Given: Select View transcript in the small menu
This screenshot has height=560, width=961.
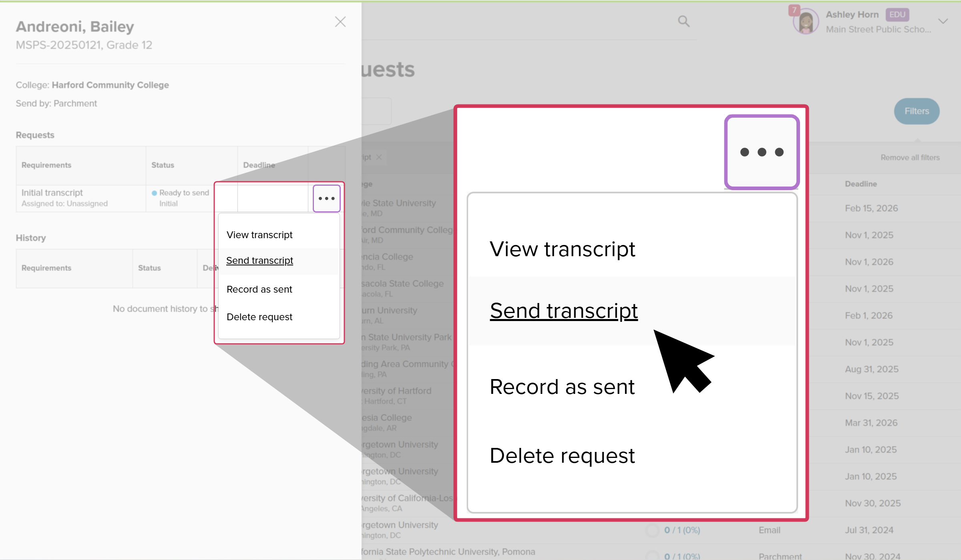Looking at the screenshot, I should click(x=259, y=235).
